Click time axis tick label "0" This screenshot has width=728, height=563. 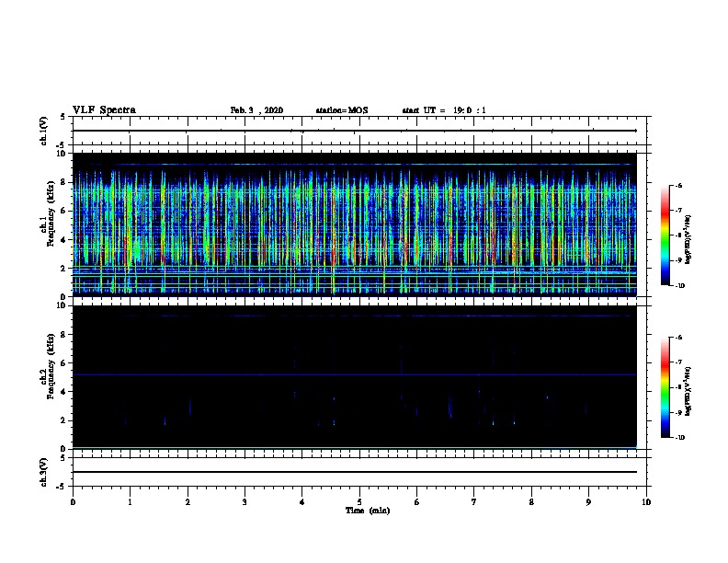coord(73,502)
